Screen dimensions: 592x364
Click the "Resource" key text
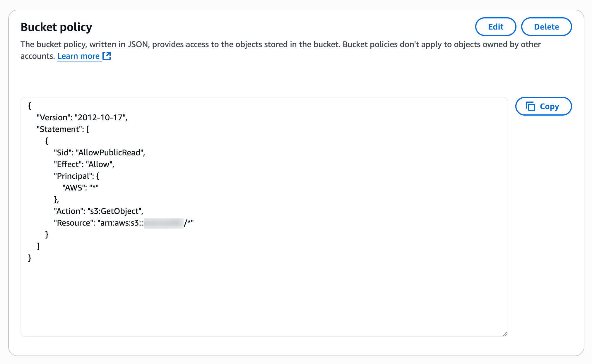tap(73, 223)
